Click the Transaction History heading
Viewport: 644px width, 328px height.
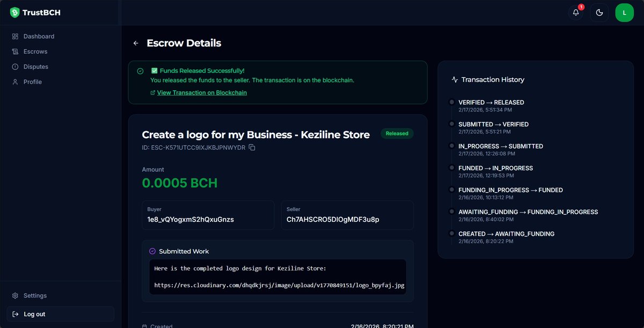pyautogui.click(x=493, y=79)
